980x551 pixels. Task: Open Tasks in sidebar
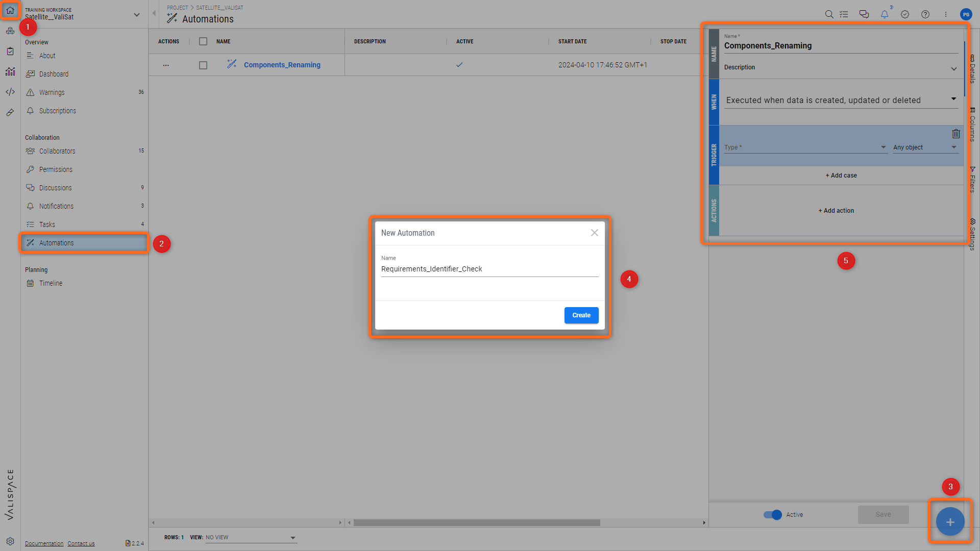(85, 224)
